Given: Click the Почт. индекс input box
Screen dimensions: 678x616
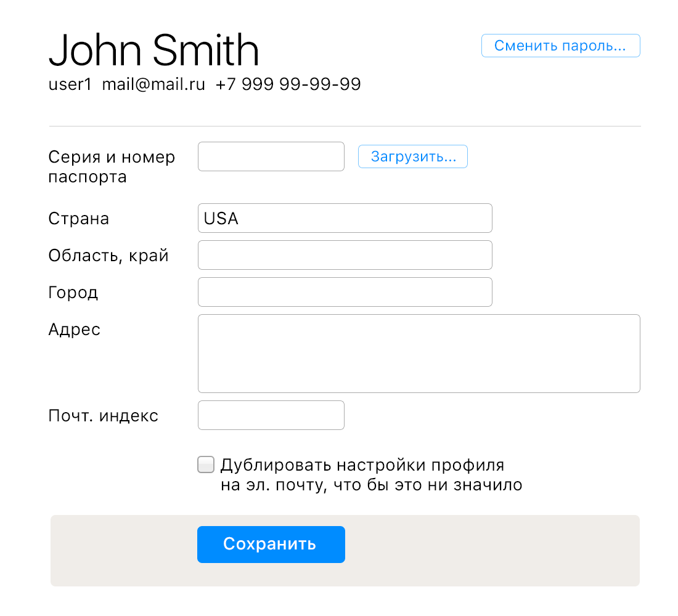Looking at the screenshot, I should (x=271, y=415).
